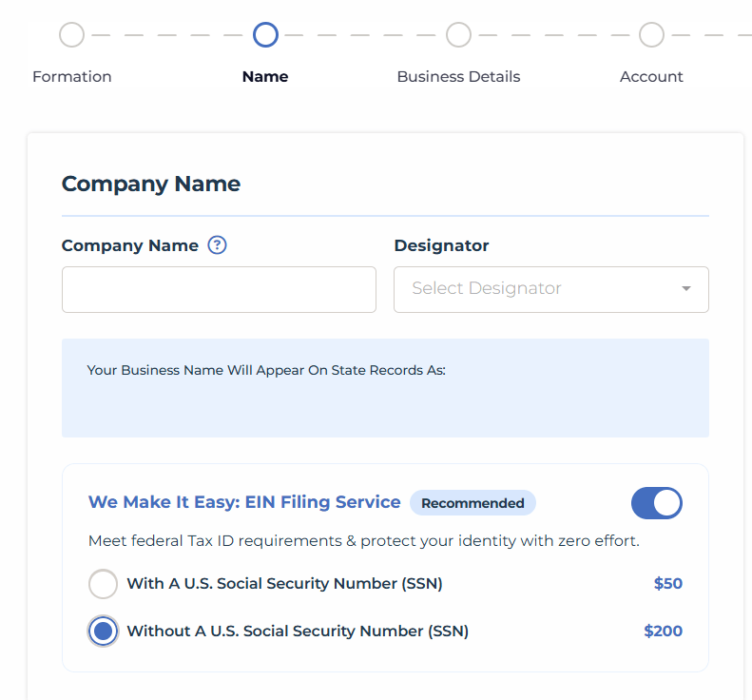Toggle off the EIN Filing Service switch
Viewport: 752px width, 700px height.
657,503
